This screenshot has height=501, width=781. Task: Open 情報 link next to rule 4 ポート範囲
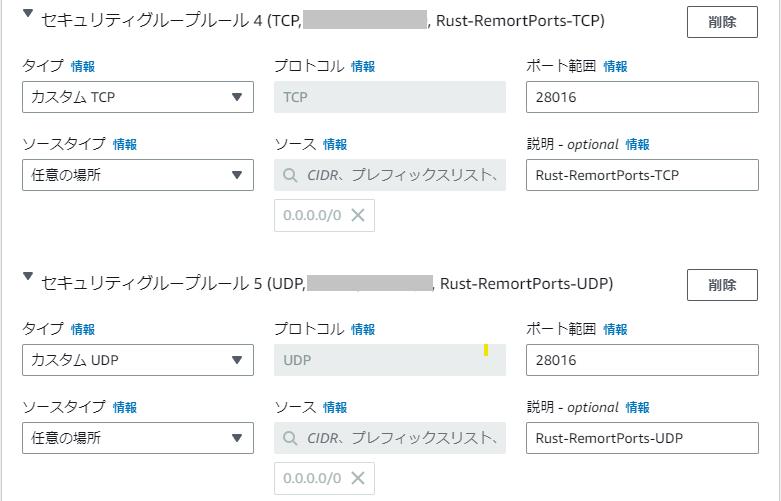point(615,67)
